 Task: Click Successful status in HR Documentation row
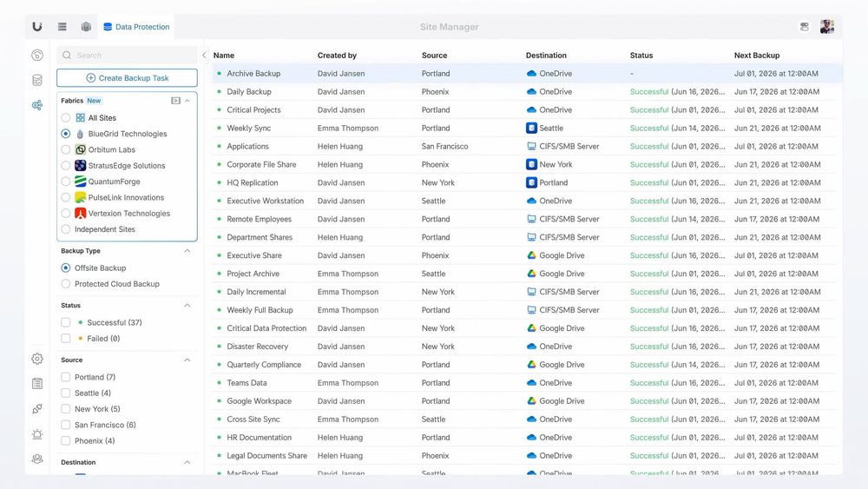649,438
